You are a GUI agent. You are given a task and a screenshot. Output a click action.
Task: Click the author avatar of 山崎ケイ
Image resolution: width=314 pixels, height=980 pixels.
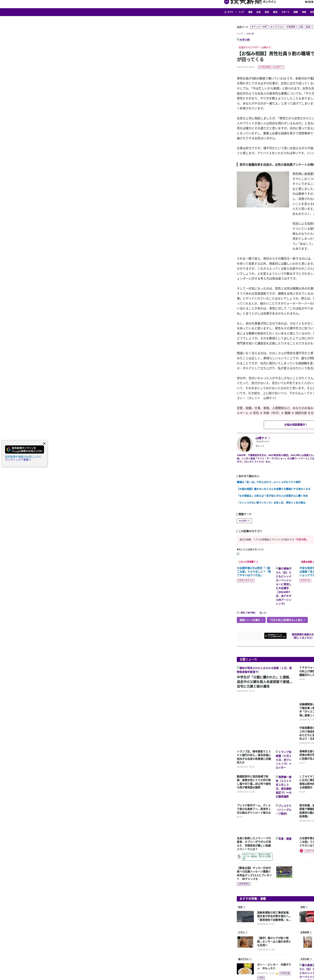[245, 444]
